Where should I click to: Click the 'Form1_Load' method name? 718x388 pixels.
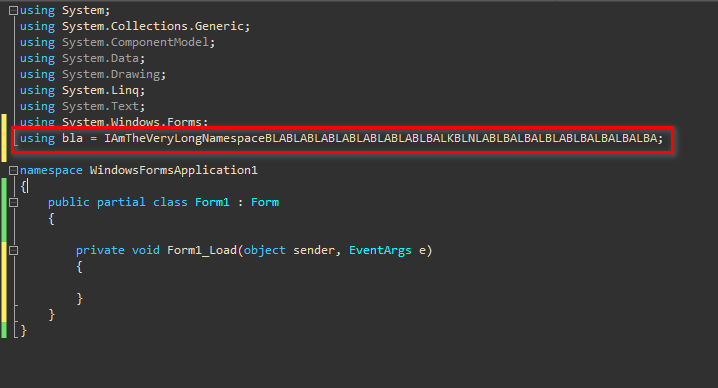point(202,250)
